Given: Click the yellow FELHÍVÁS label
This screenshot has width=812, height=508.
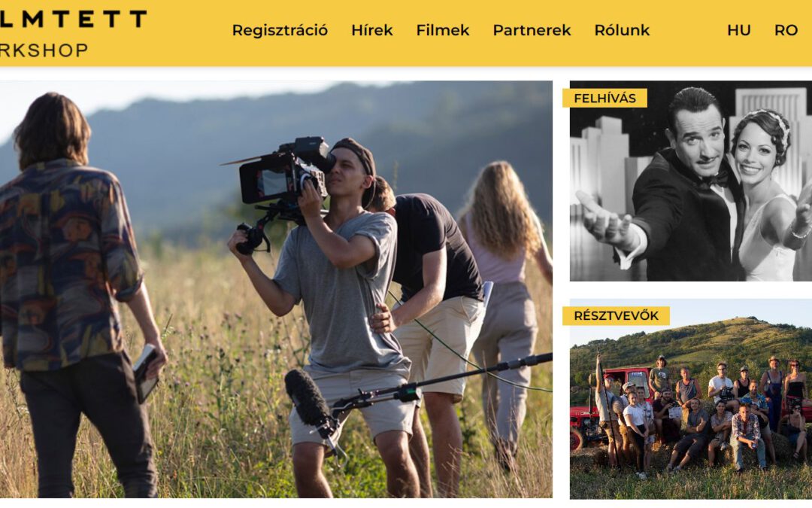Looking at the screenshot, I should pyautogui.click(x=604, y=98).
